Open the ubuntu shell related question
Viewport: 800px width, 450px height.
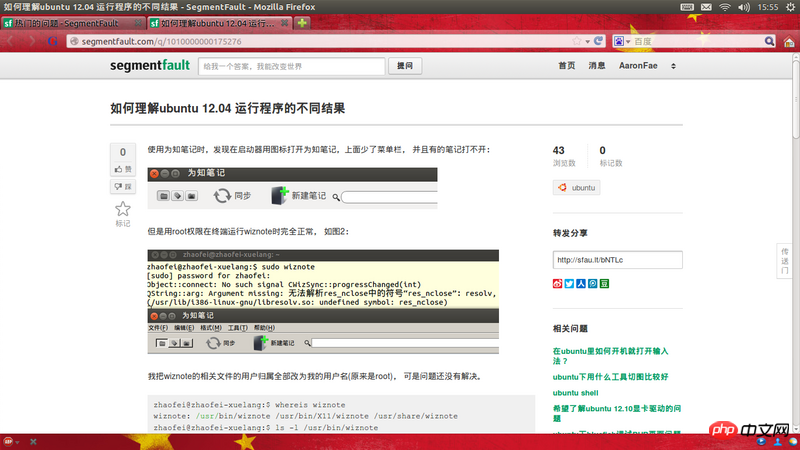tap(576, 393)
